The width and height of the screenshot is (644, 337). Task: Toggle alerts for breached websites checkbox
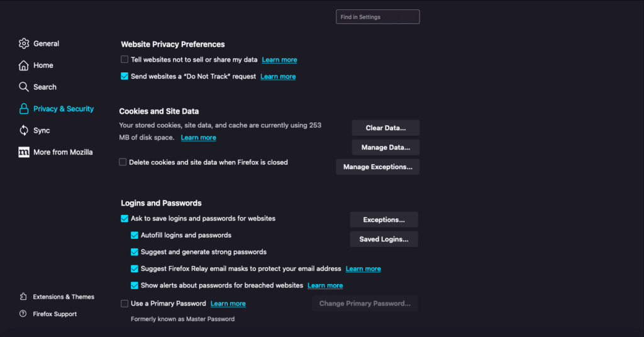pos(135,285)
